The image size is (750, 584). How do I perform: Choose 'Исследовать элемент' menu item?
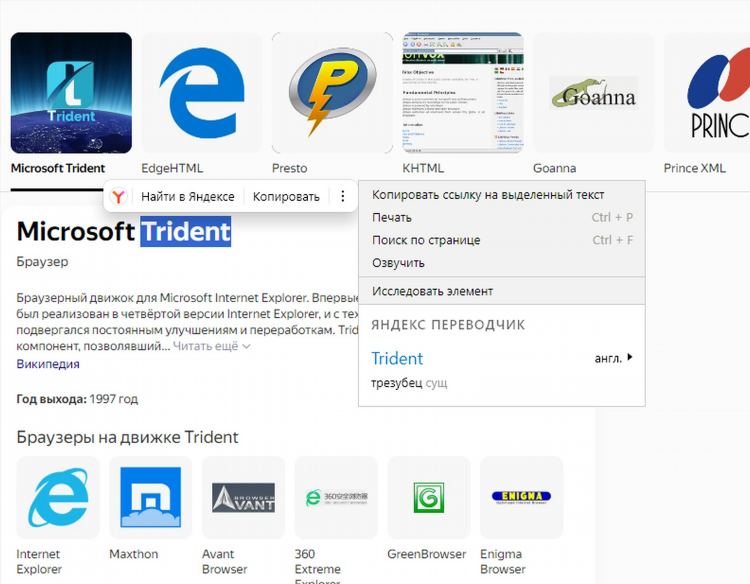coord(502,291)
